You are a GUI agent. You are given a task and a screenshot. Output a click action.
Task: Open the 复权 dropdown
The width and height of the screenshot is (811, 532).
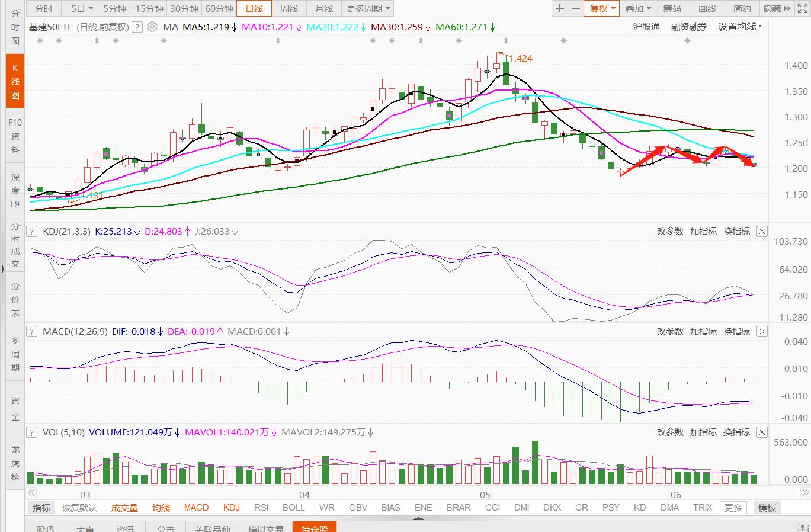click(601, 8)
